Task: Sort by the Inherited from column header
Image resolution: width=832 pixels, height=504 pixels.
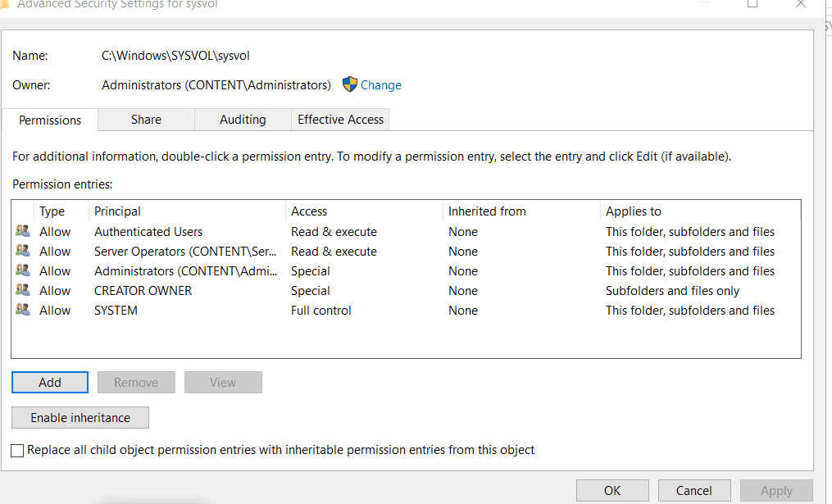Action: coord(487,211)
